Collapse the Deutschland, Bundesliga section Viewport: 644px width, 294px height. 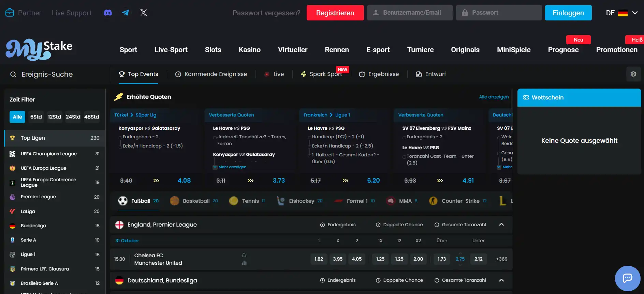coord(501,280)
